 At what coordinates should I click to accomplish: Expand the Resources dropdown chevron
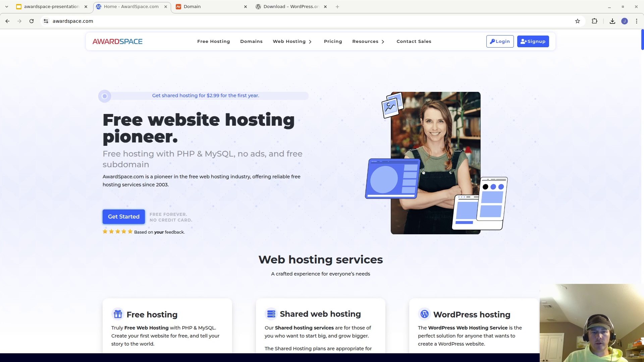[x=382, y=42]
